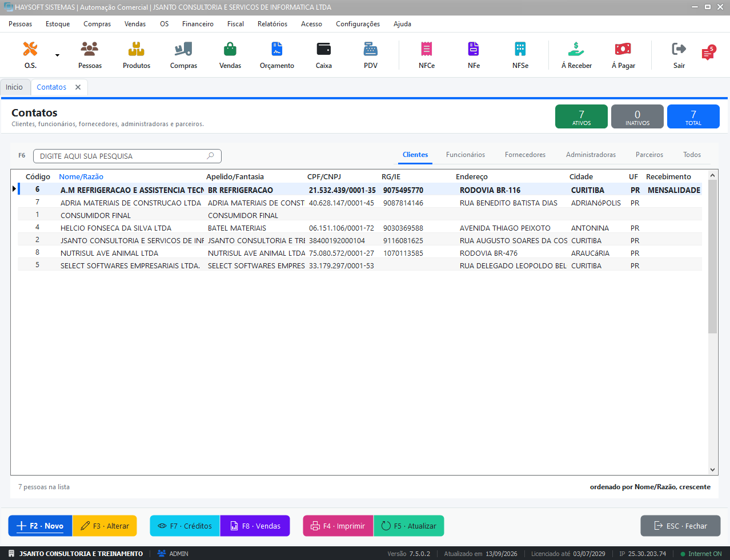Open the Caixa wallet icon
The width and height of the screenshot is (730, 560).
click(x=324, y=55)
